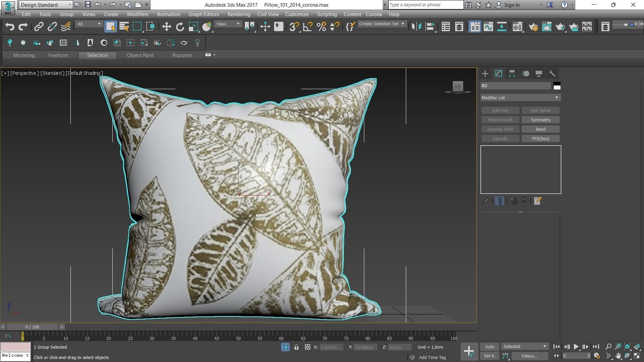
Task: Toggle Selection Lock padlock
Action: tap(297, 347)
